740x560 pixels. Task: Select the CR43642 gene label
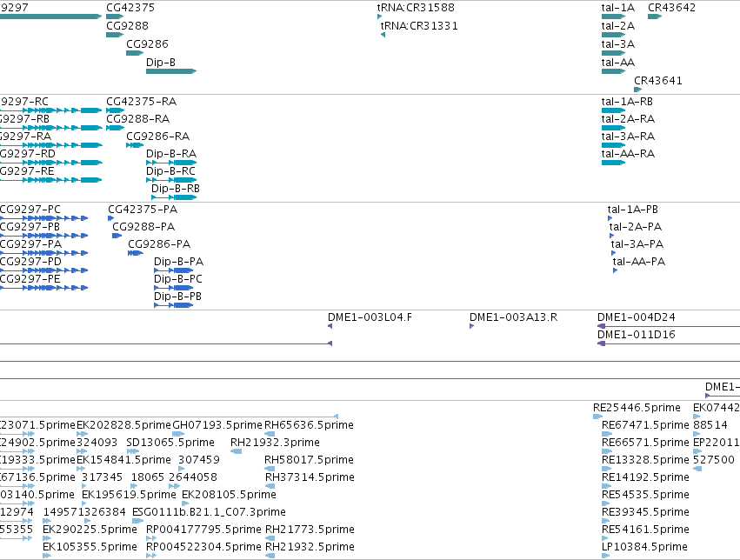pyautogui.click(x=671, y=8)
